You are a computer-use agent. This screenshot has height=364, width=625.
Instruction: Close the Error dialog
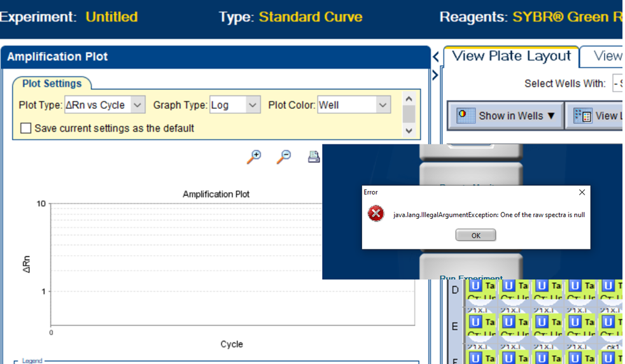[582, 192]
